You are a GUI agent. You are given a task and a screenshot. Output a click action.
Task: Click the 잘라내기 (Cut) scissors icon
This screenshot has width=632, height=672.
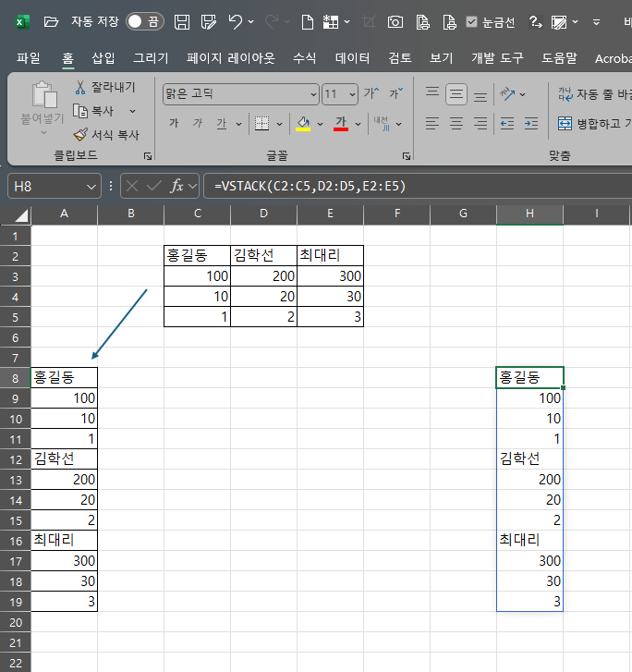[x=80, y=88]
